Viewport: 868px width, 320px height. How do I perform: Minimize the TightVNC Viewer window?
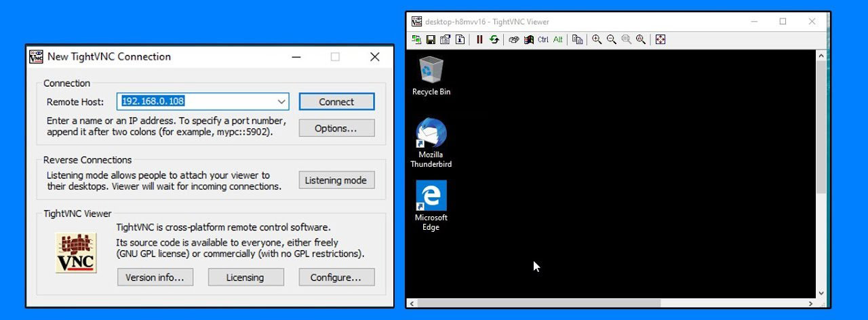[754, 22]
